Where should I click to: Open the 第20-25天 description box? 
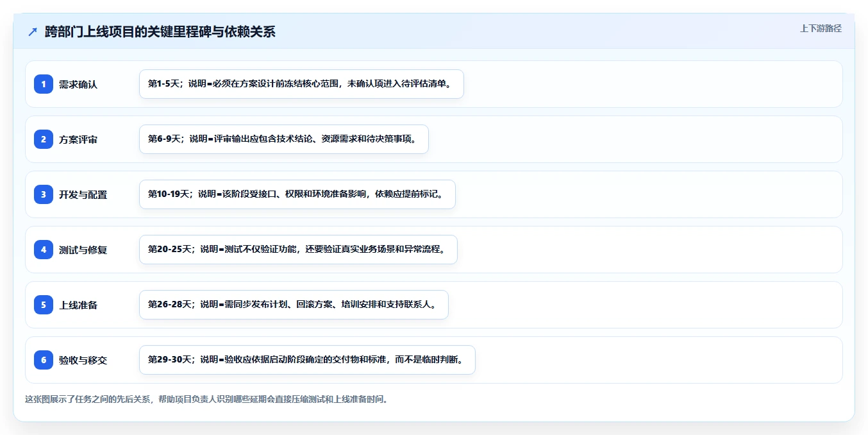pyautogui.click(x=298, y=250)
